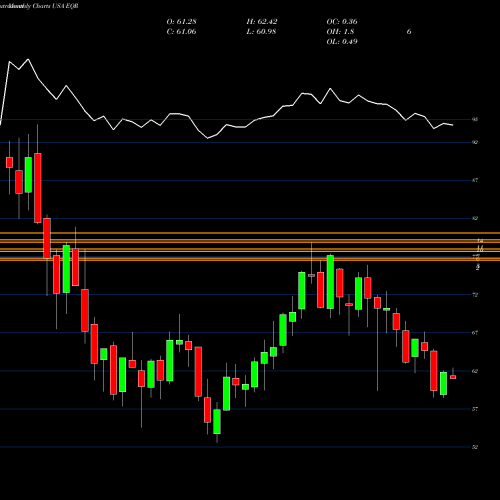Viewport: 500px width, 500px height.
Task: Select the 82 price axis label
Action: point(475,218)
